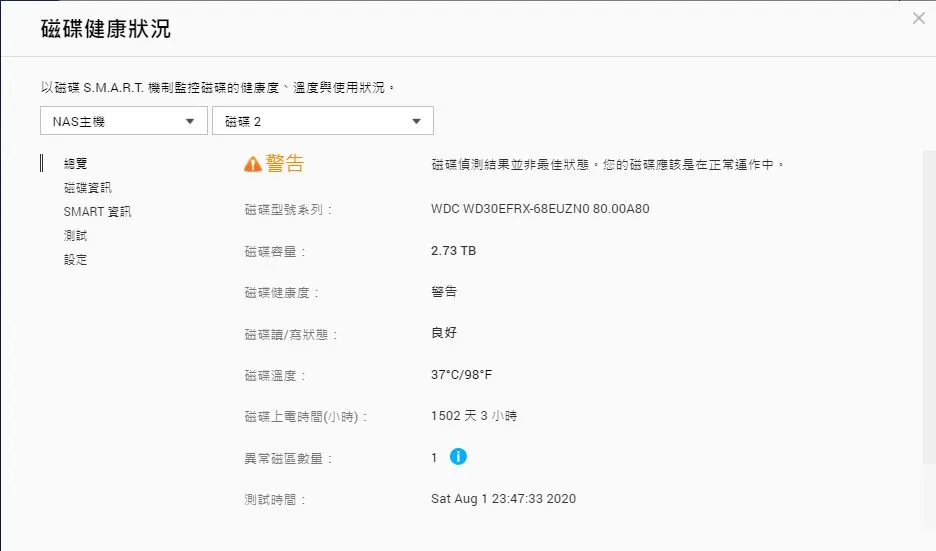
Task: Click the 37°C/98°F temperature value
Action: pos(461,375)
